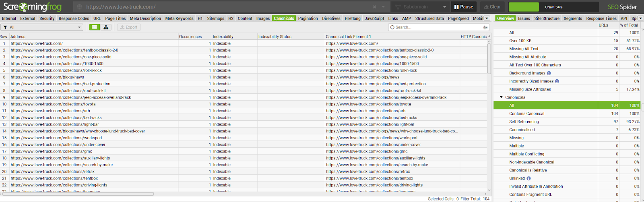Sort by the Indexability column header
The height and width of the screenshot is (202, 644).
point(235,37)
